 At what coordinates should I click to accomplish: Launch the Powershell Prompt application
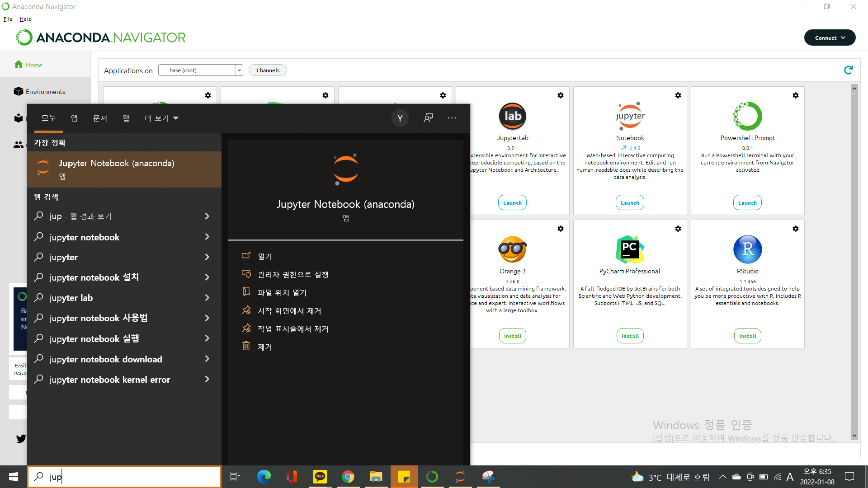click(747, 203)
